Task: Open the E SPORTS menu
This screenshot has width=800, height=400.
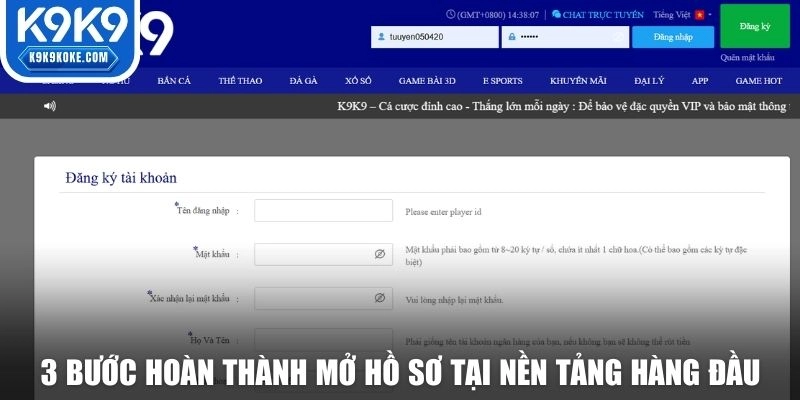Action: point(503,81)
